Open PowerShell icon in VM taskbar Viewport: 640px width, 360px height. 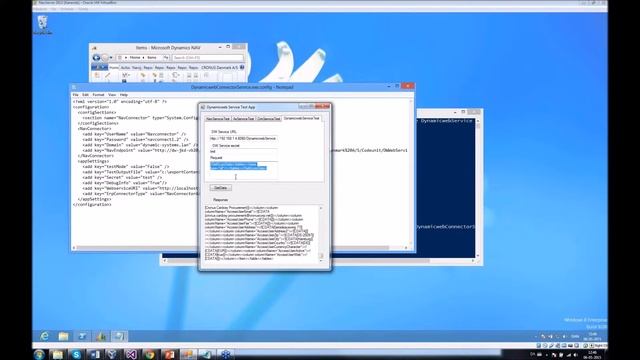(x=82, y=336)
